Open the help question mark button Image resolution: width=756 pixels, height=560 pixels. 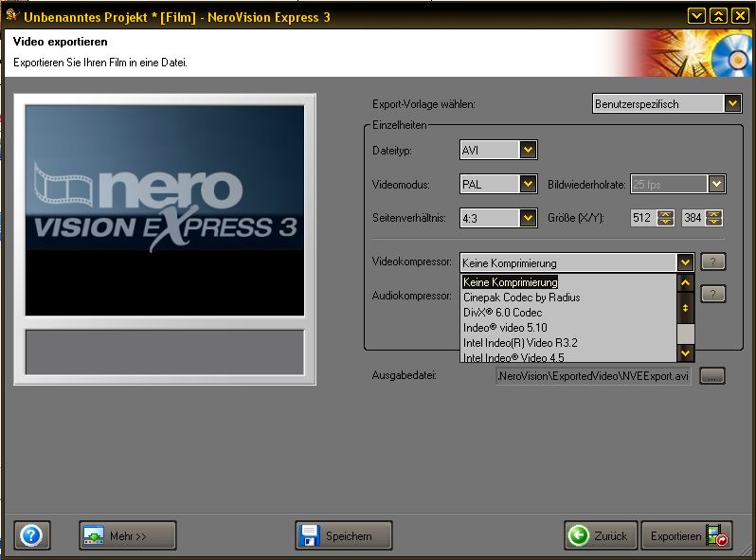click(x=32, y=535)
